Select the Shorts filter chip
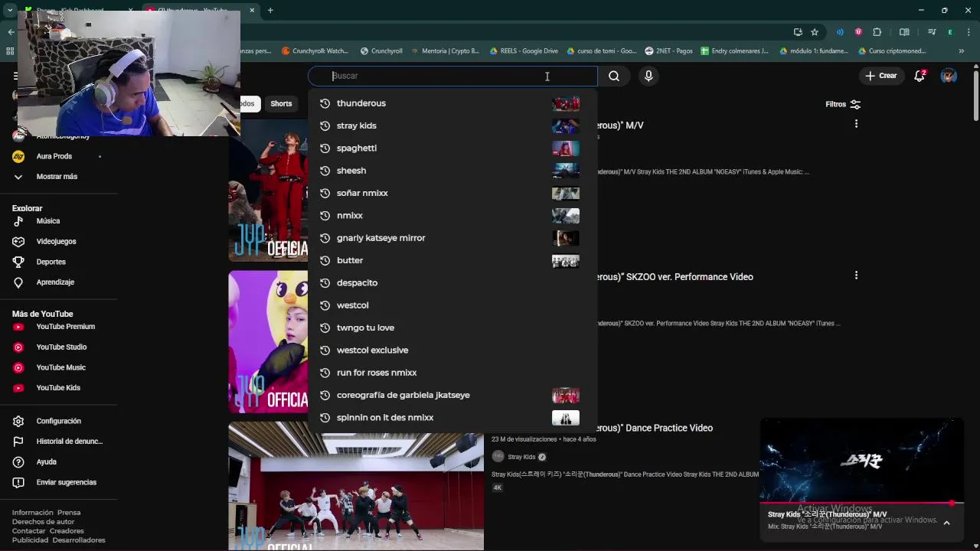 281,104
